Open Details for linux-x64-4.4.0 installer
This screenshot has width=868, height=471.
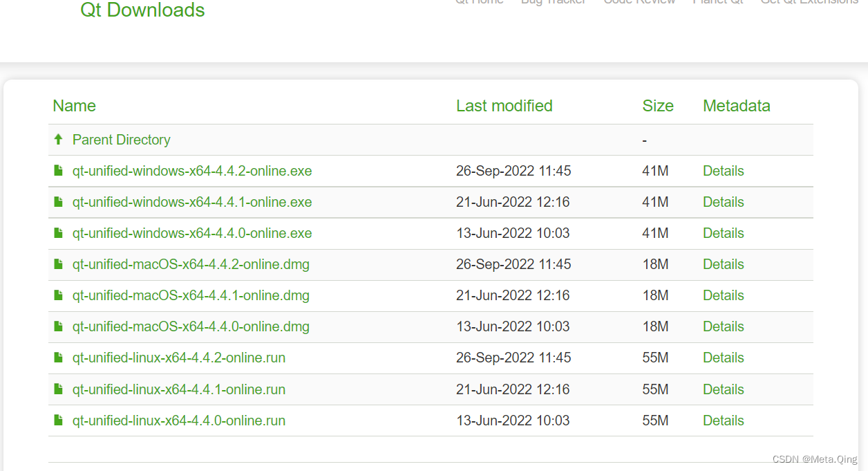724,421
